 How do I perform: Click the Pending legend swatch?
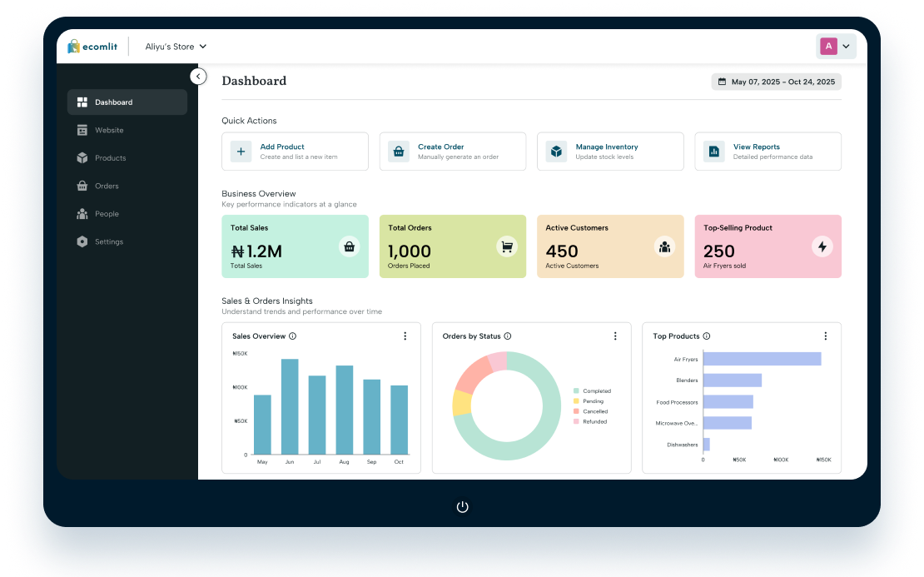[576, 400]
